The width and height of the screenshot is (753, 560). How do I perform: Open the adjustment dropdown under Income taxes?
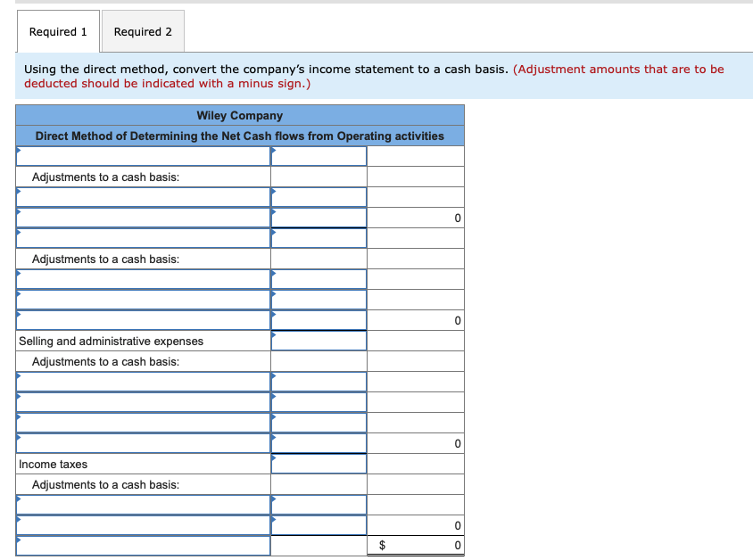click(x=143, y=504)
